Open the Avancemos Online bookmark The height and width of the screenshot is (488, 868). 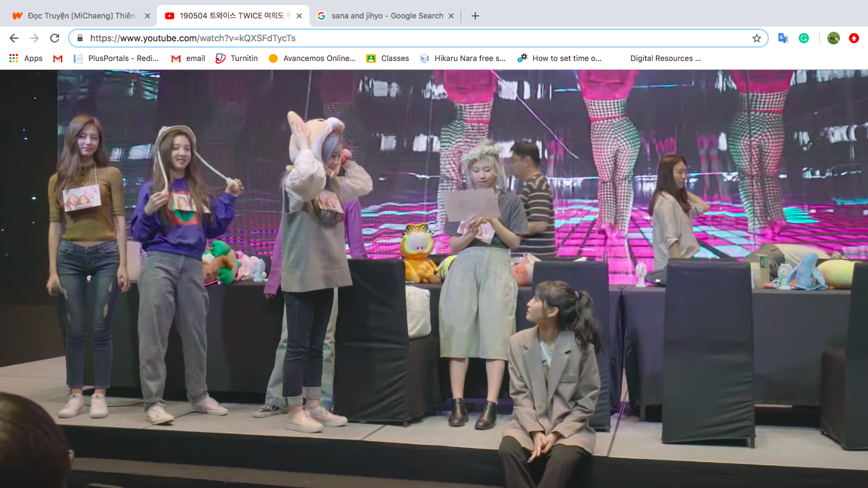tap(312, 58)
